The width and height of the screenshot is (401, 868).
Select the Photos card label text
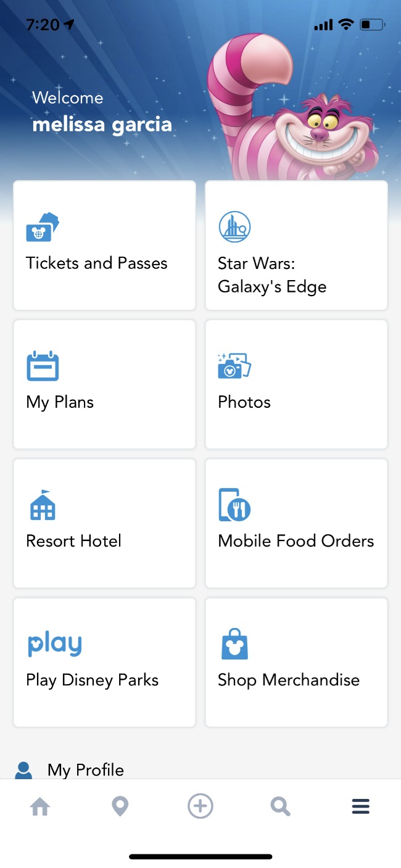[244, 402]
